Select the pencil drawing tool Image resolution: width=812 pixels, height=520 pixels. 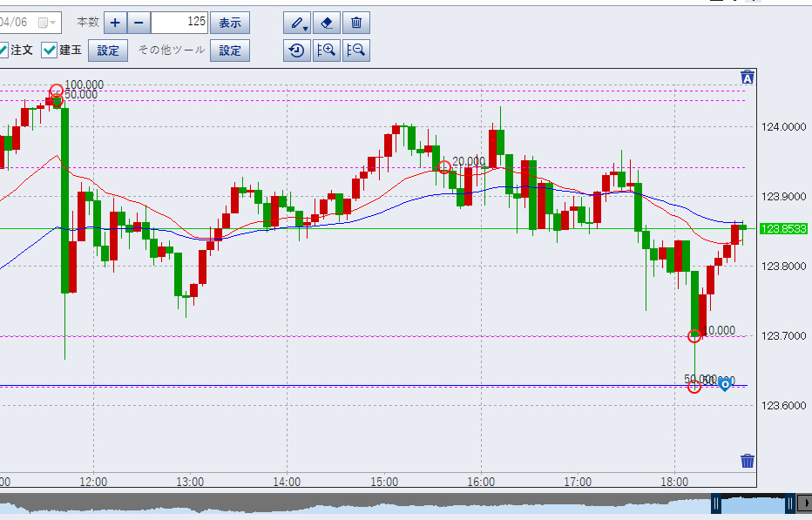294,23
